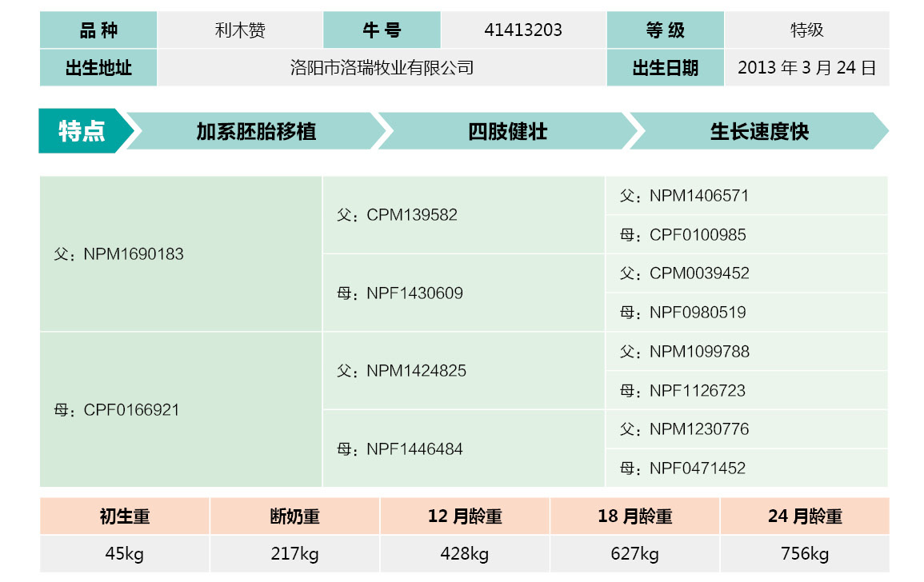Click great-granddam NPF0471452 entry
Viewport: 924px width, 582px height.
pyautogui.click(x=746, y=468)
